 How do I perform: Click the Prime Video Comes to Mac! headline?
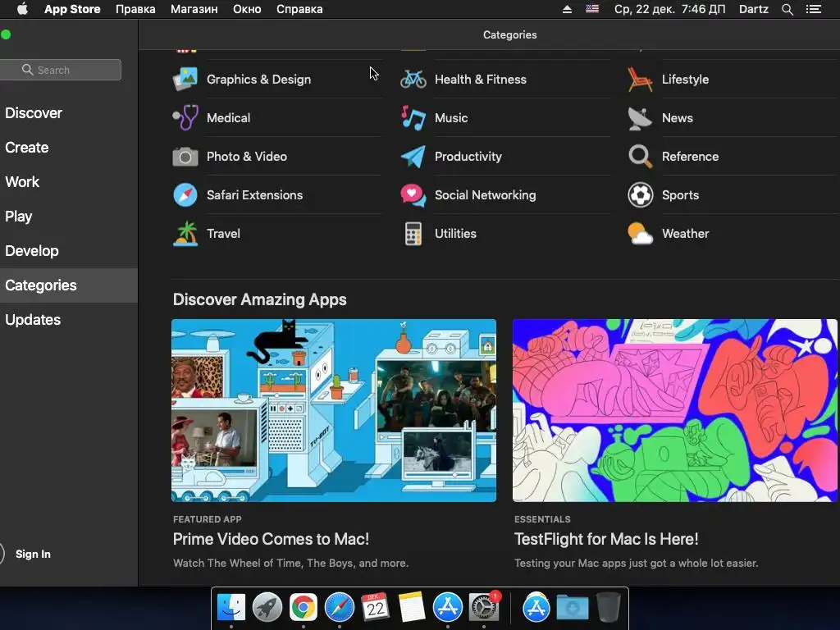[271, 539]
